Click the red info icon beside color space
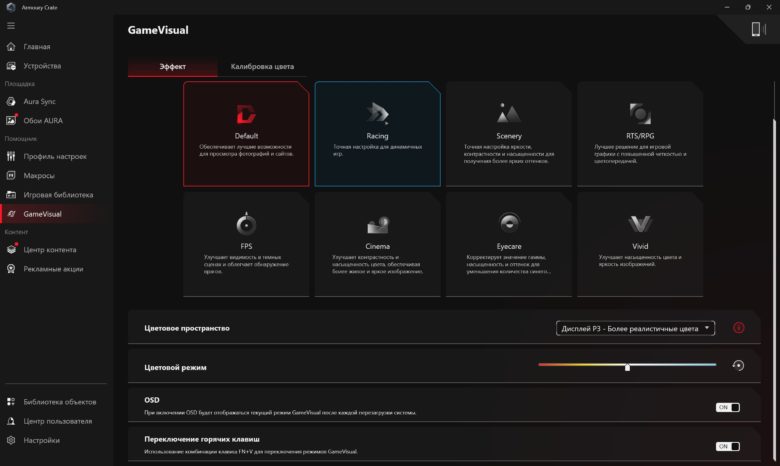 [x=739, y=328]
